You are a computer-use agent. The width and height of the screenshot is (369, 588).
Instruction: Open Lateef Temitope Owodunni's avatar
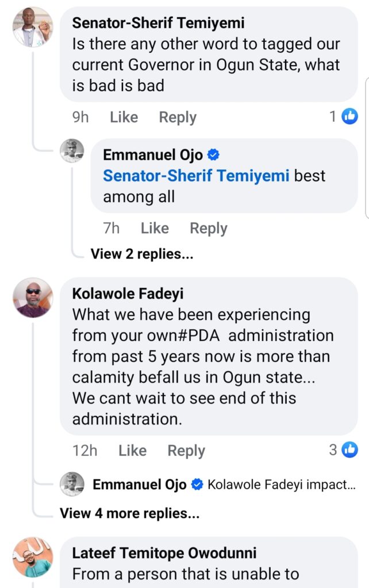tap(33, 557)
